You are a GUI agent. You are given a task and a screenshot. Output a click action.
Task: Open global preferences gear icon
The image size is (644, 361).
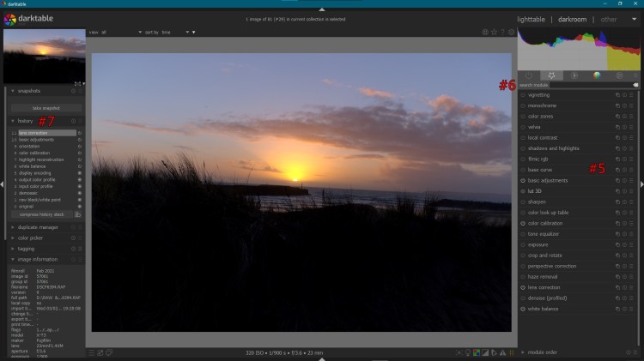coord(512,33)
